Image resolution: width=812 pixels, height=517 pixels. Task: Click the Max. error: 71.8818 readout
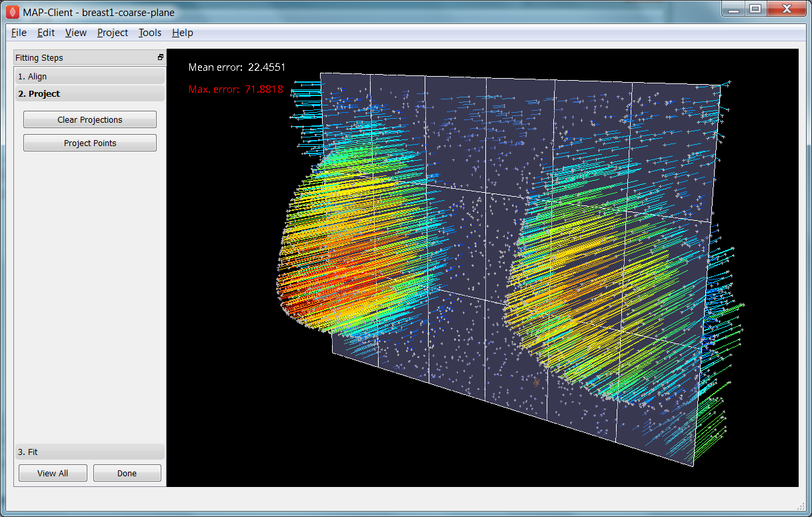(x=236, y=89)
